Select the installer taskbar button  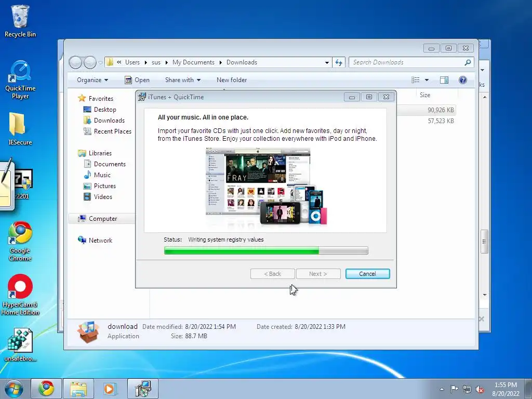[143, 389]
